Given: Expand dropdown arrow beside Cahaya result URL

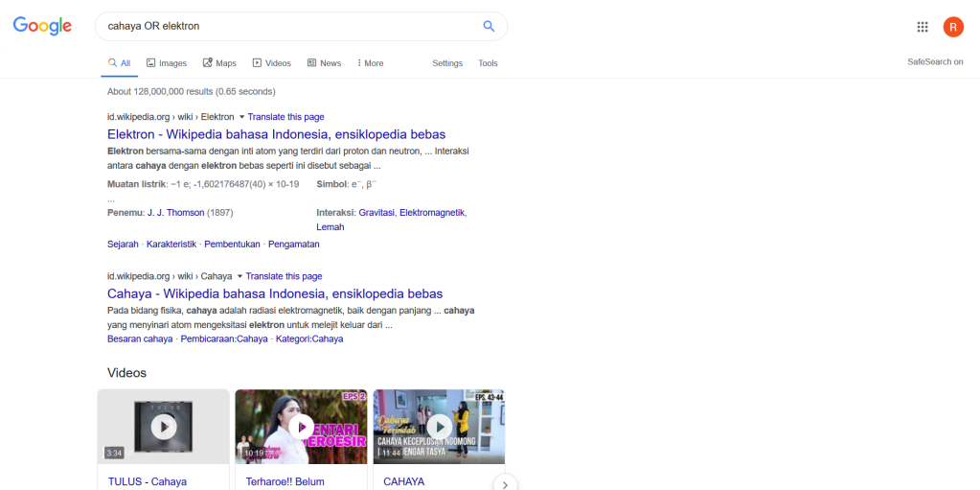Looking at the screenshot, I should (x=239, y=276).
